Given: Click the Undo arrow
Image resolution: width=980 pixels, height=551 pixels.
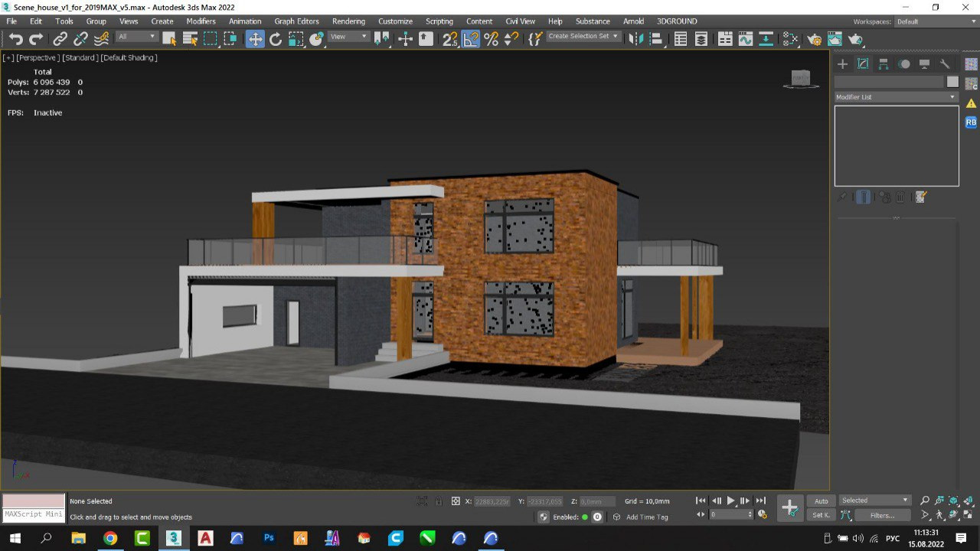Looking at the screenshot, I should tap(15, 39).
